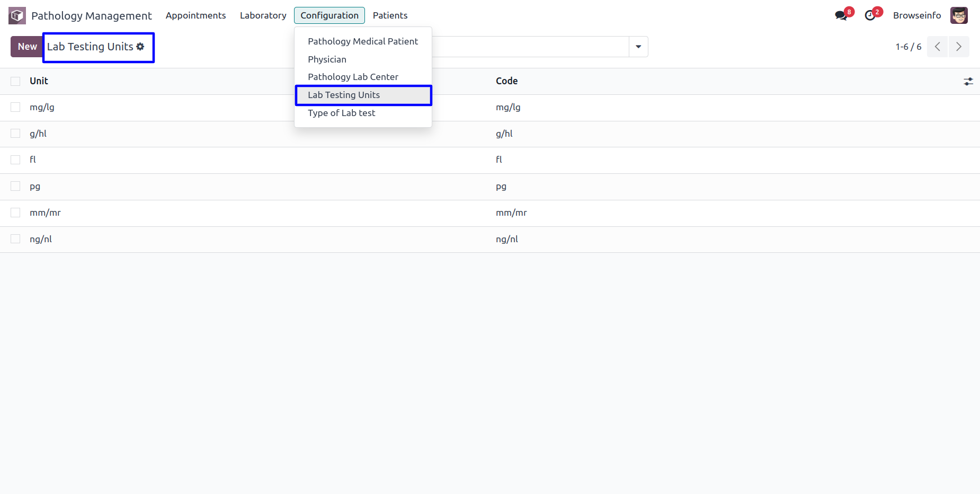Choose Physician from Configuration menu
The height and width of the screenshot is (494, 980).
tap(363, 59)
